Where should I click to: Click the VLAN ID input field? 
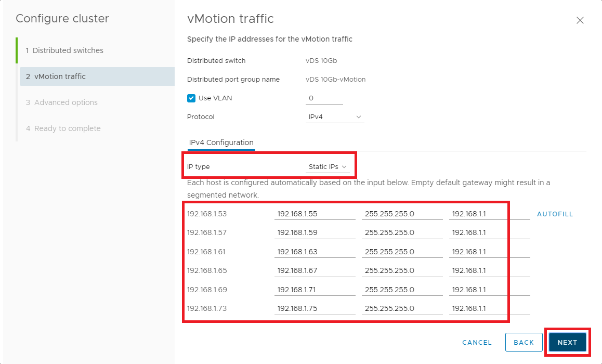[x=324, y=98]
